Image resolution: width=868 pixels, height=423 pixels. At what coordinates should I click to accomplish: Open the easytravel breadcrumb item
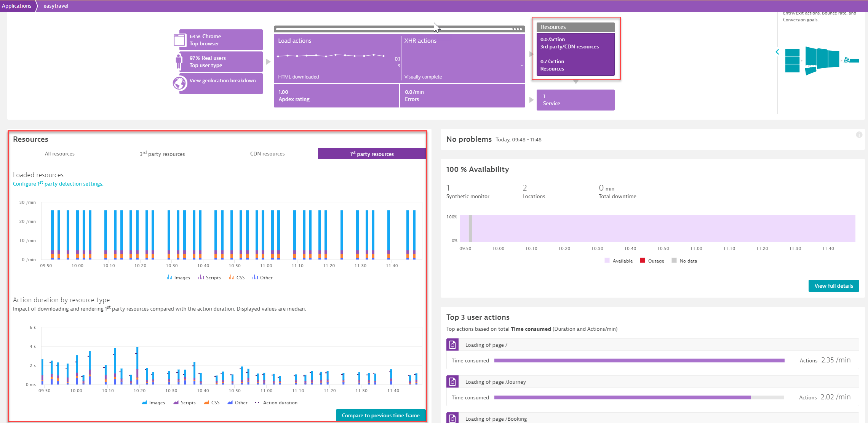[56, 6]
